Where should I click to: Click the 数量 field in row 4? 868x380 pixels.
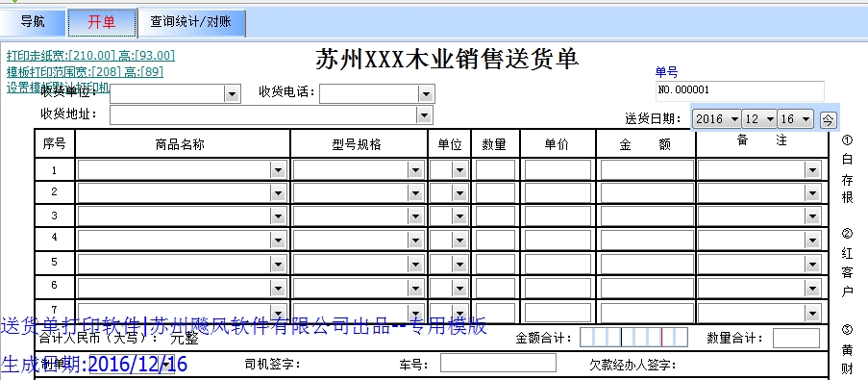(x=495, y=240)
